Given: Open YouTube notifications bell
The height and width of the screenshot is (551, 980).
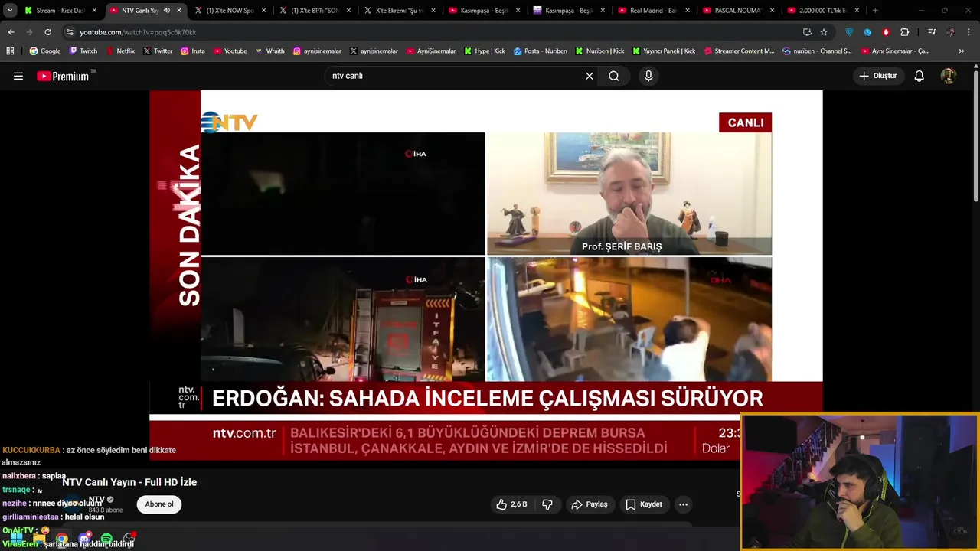Looking at the screenshot, I should (920, 76).
